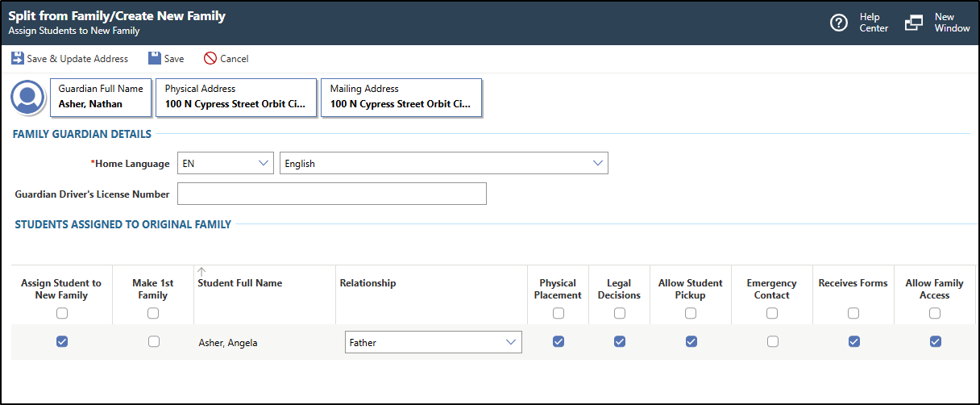
Task: Click the red Cancel icon
Action: (x=210, y=58)
